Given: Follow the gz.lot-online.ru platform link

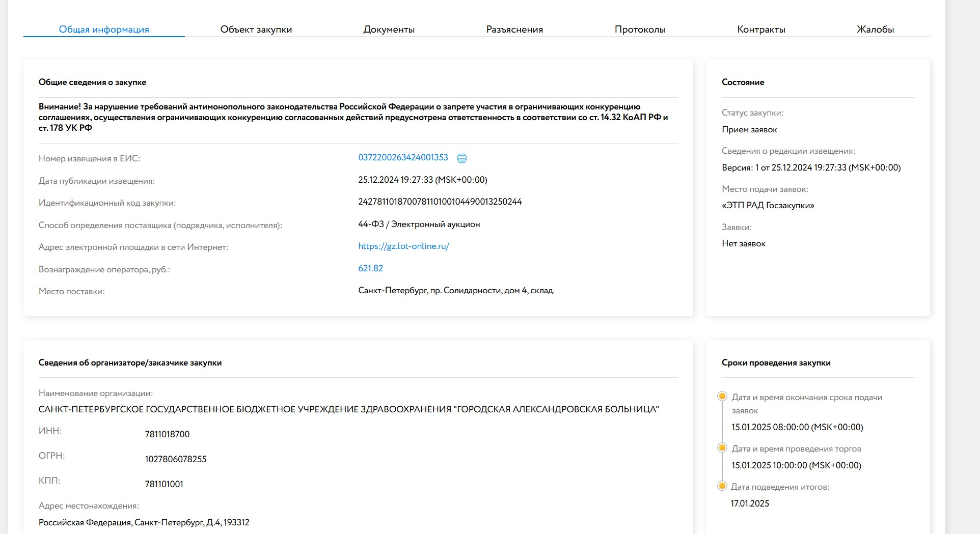Looking at the screenshot, I should coord(403,246).
